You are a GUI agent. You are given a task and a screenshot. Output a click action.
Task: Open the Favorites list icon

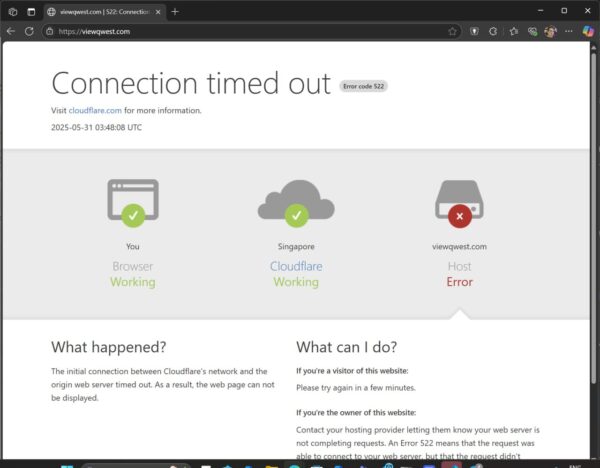514,31
